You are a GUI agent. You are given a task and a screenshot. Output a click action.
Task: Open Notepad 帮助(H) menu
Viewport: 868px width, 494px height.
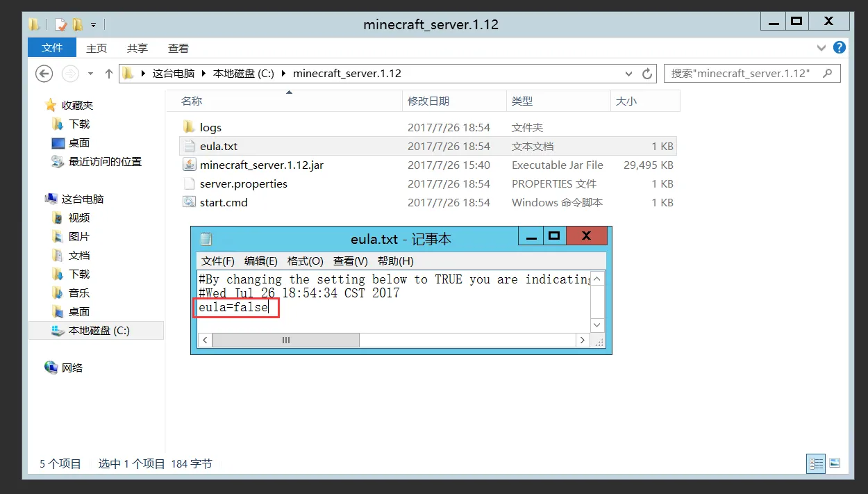tap(396, 261)
